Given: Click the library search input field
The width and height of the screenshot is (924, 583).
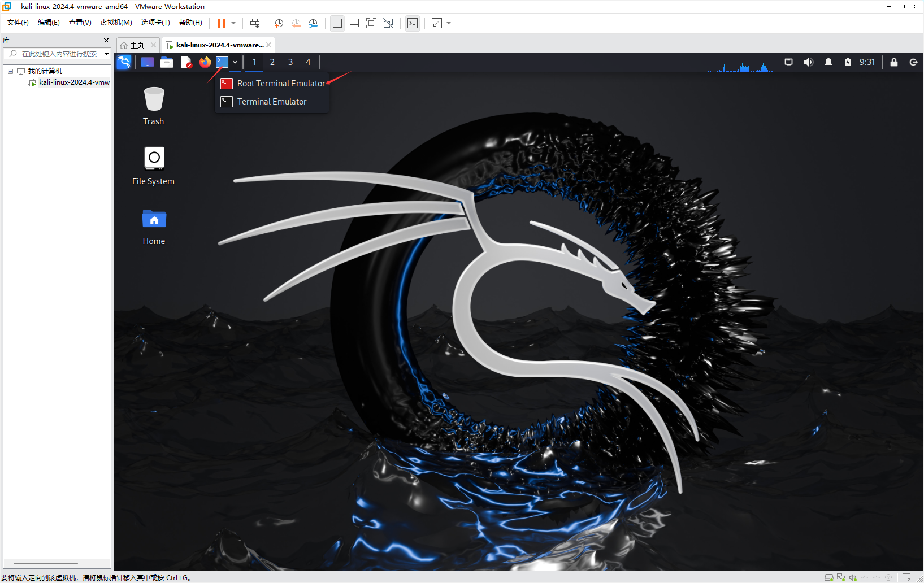Looking at the screenshot, I should (x=54, y=54).
